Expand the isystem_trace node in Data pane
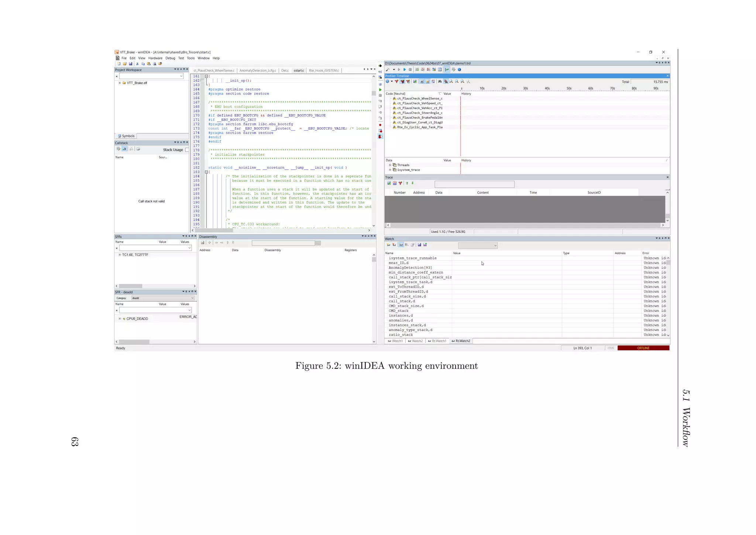Viewport: 756px width, 535px height. coord(390,170)
